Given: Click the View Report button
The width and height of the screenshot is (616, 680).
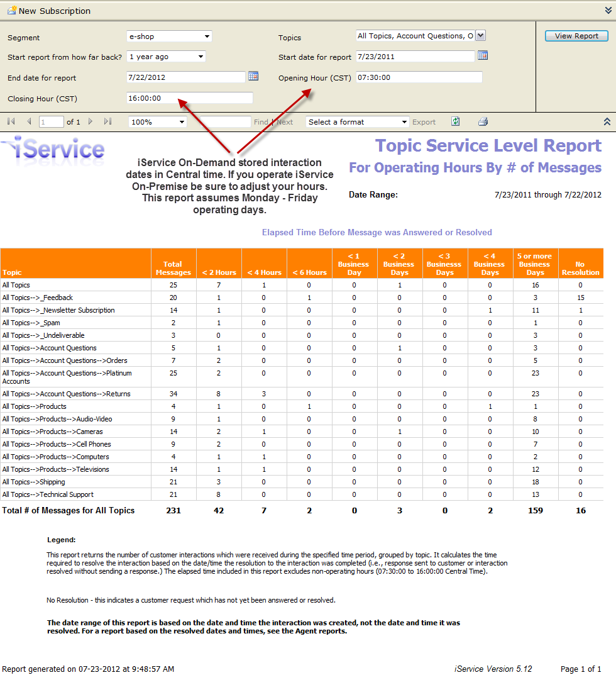Looking at the screenshot, I should click(576, 36).
